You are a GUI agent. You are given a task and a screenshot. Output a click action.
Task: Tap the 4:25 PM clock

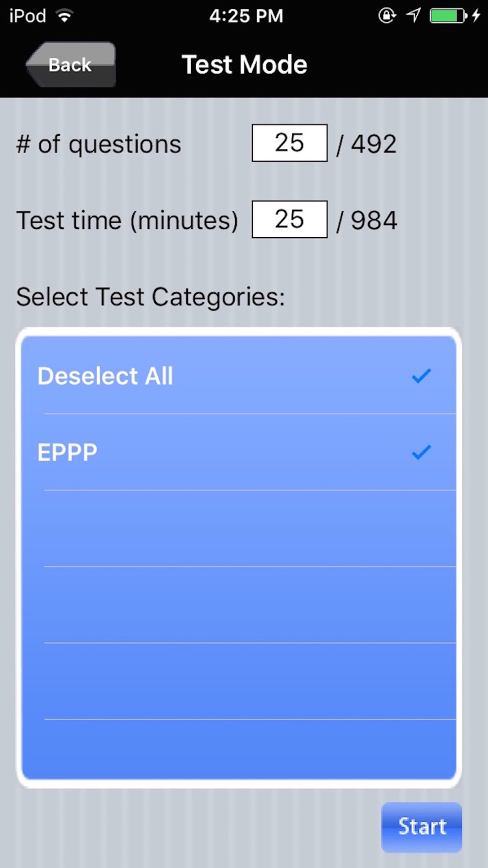coord(246,16)
